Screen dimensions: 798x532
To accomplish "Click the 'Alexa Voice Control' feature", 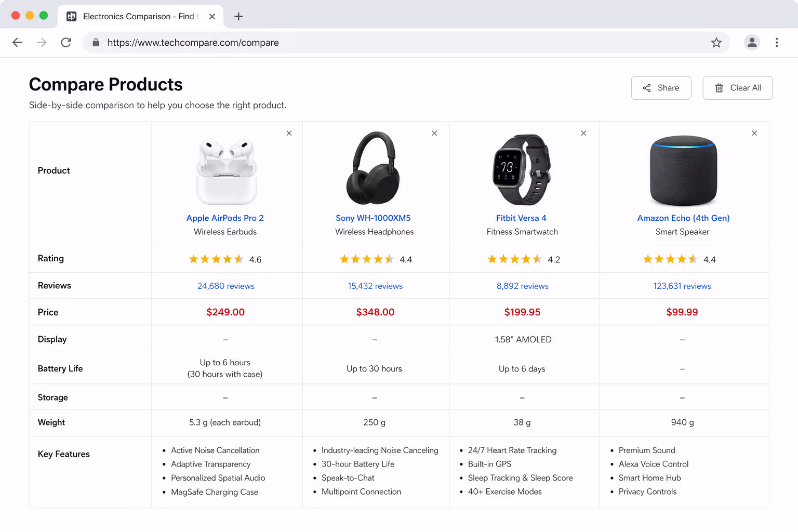I will (x=654, y=464).
